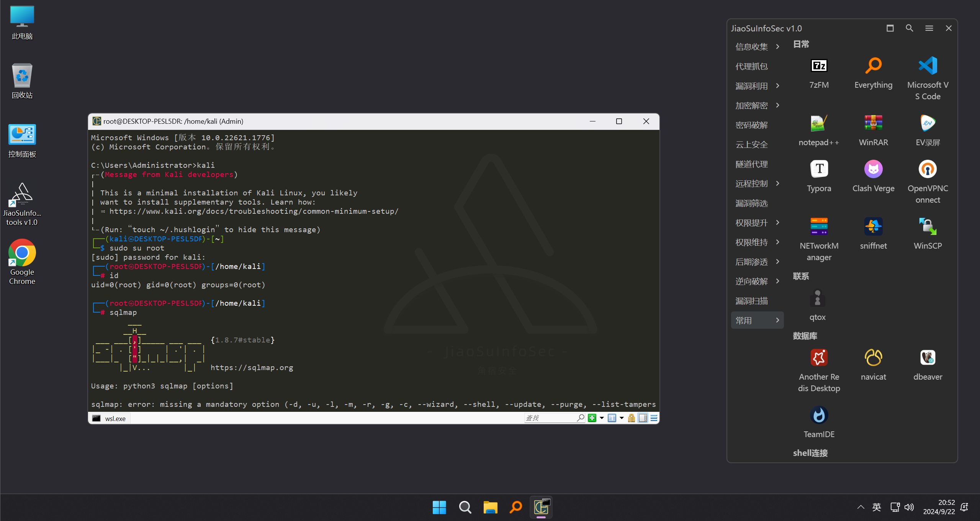
Task: Launch NETworkManager
Action: coord(819,240)
